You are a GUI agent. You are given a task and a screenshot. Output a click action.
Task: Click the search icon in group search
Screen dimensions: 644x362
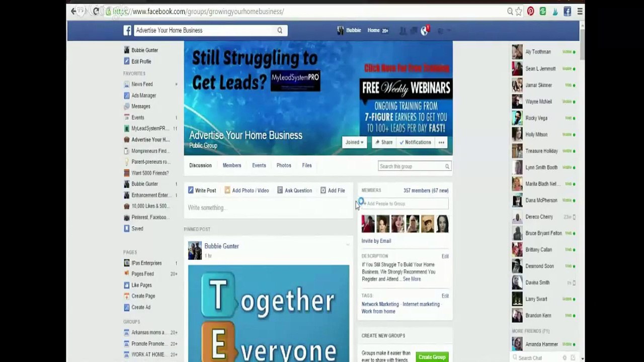tap(447, 166)
